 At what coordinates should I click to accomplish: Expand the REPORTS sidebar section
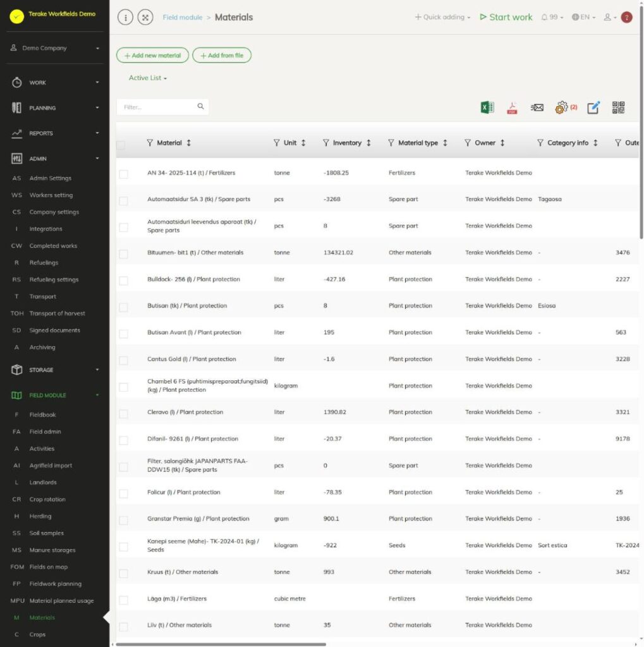click(55, 133)
